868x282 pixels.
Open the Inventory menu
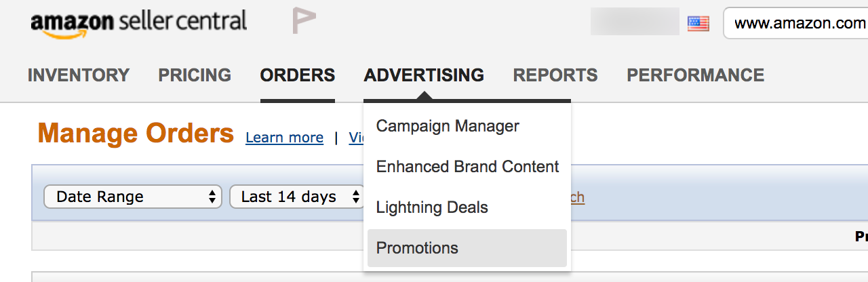[x=79, y=75]
